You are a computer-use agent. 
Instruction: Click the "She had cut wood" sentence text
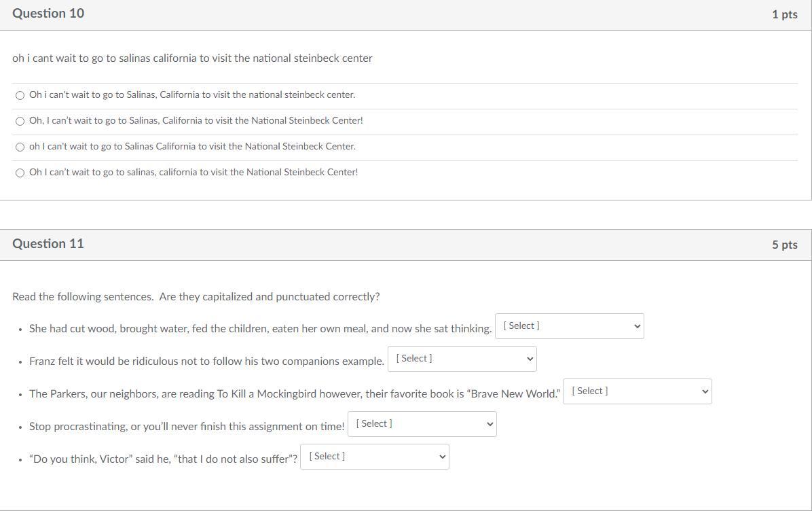(260, 329)
